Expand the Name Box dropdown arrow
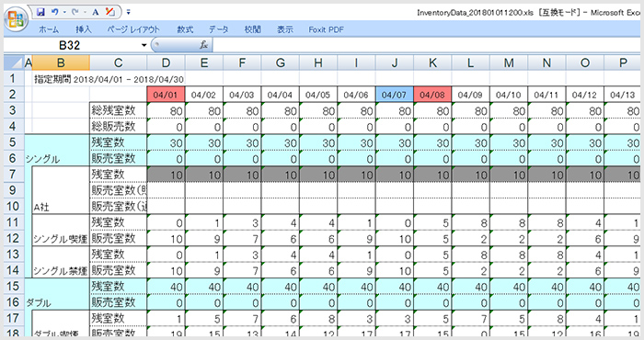 point(144,45)
